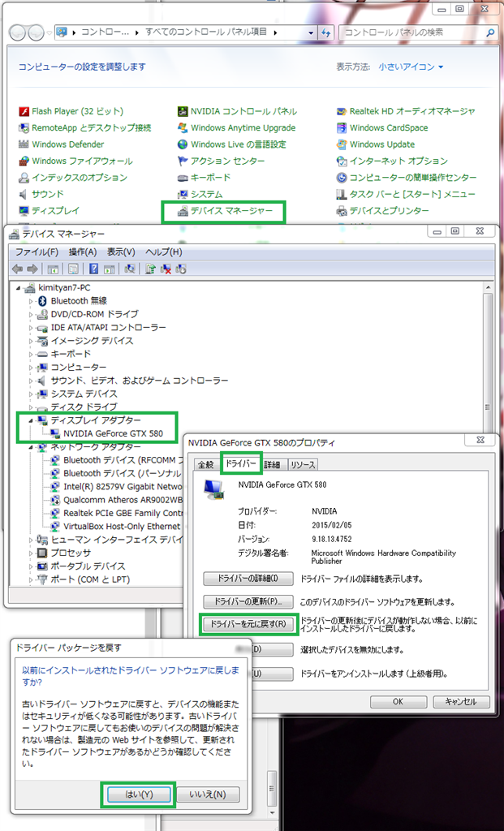Switch to 詳細 tab in properties dialog
Image resolution: width=504 pixels, height=831 pixels.
click(274, 465)
